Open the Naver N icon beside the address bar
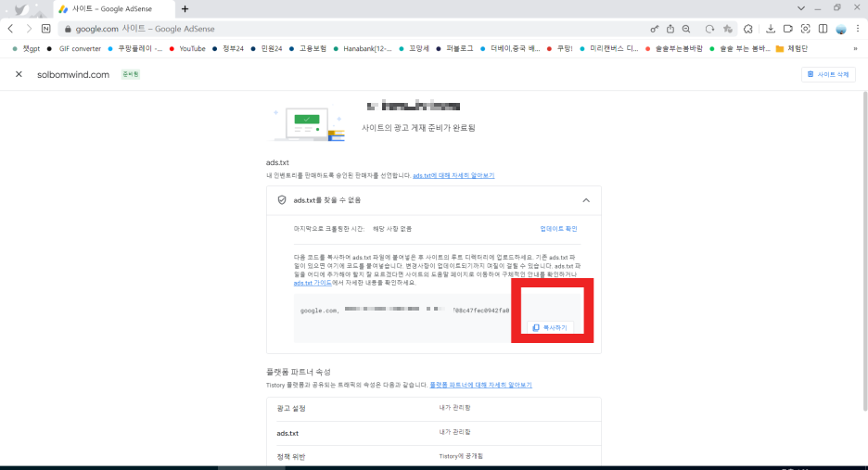Image resolution: width=868 pixels, height=470 pixels. [x=46, y=29]
